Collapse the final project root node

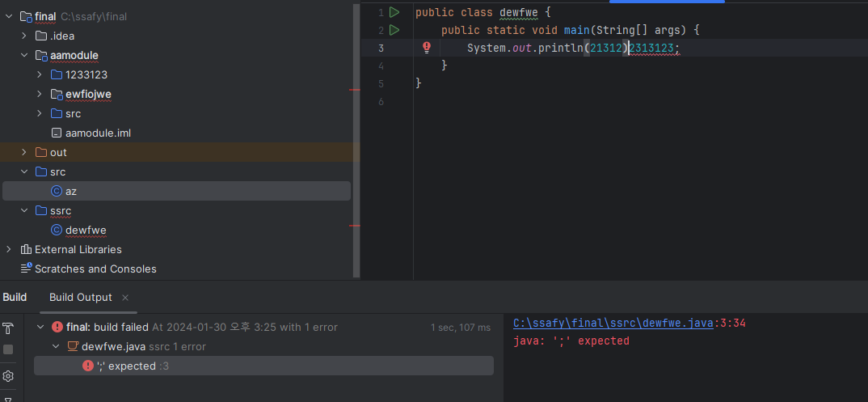click(x=9, y=17)
